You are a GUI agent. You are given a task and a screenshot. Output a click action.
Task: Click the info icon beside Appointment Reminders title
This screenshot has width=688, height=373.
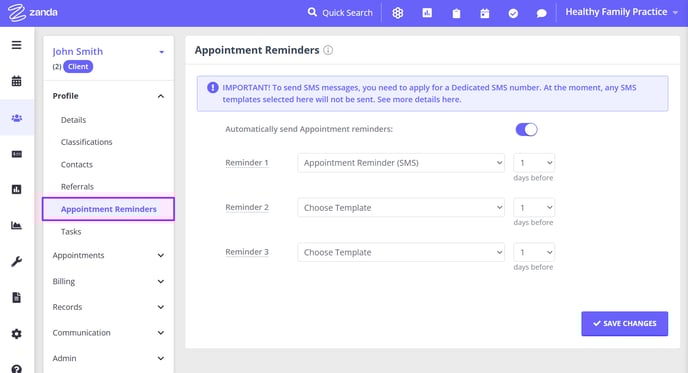coord(328,50)
